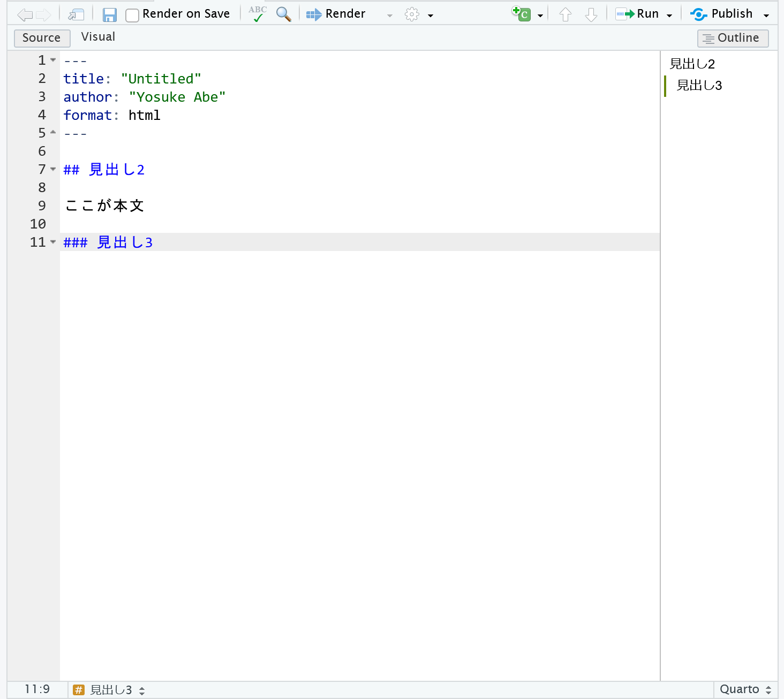Image resolution: width=784 pixels, height=699 pixels.
Task: Check spelling in the document
Action: (258, 14)
